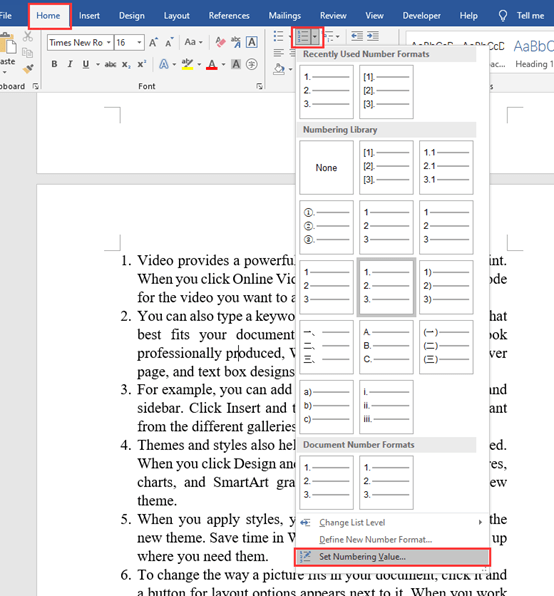Open the Developer tab
This screenshot has height=596, width=554.
[422, 16]
